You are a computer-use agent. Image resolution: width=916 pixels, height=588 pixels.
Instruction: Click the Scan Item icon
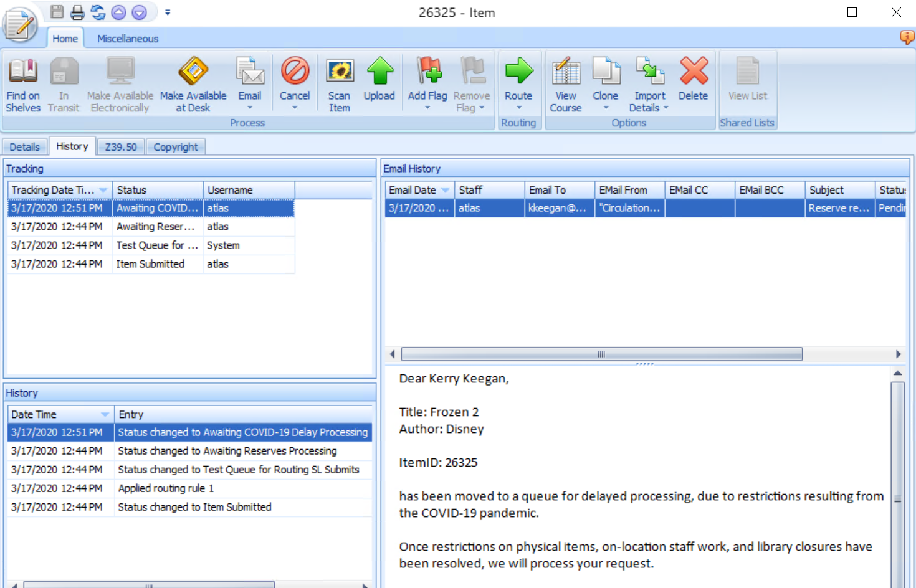click(340, 72)
